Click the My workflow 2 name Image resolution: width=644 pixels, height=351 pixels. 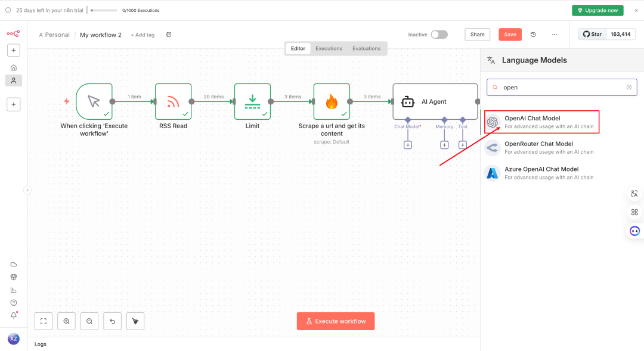pos(101,35)
